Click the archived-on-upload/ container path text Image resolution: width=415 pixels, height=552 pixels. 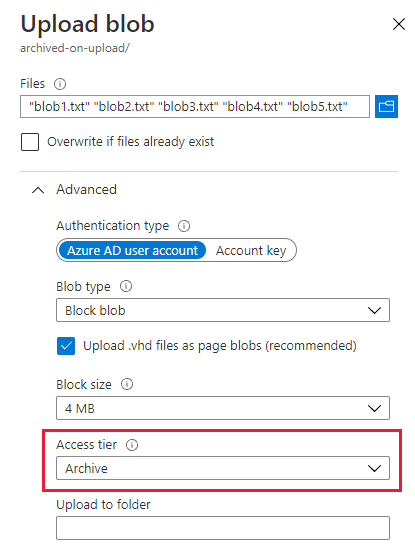tap(75, 48)
